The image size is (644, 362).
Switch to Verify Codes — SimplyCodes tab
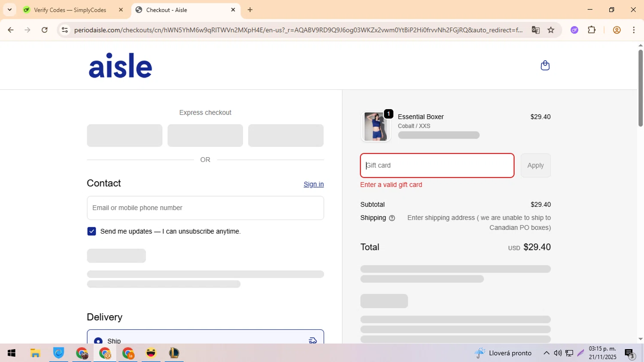[70, 10]
